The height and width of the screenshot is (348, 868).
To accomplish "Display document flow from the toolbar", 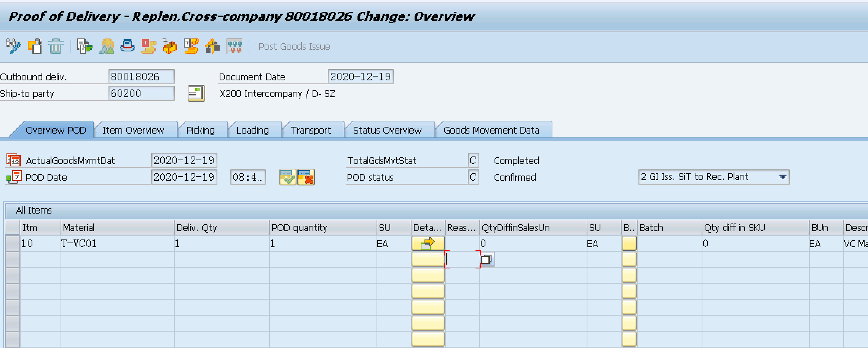I will [x=85, y=46].
